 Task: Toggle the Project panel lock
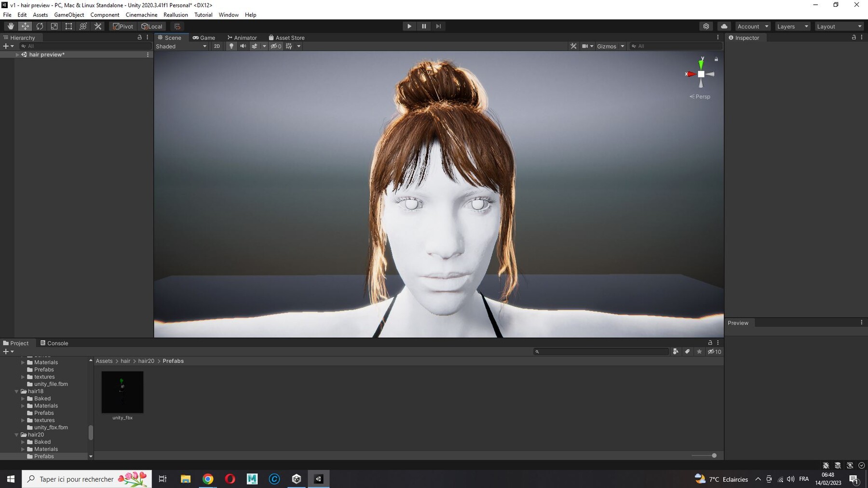(710, 343)
